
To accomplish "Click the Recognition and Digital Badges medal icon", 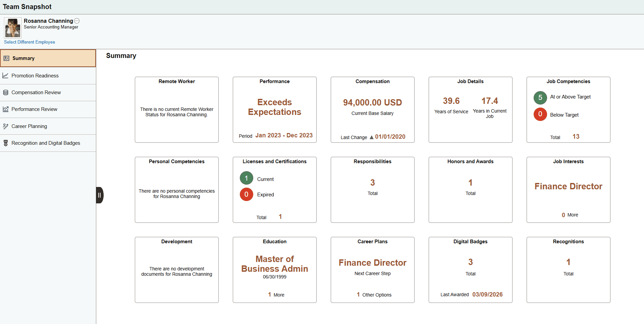I will tap(6, 143).
